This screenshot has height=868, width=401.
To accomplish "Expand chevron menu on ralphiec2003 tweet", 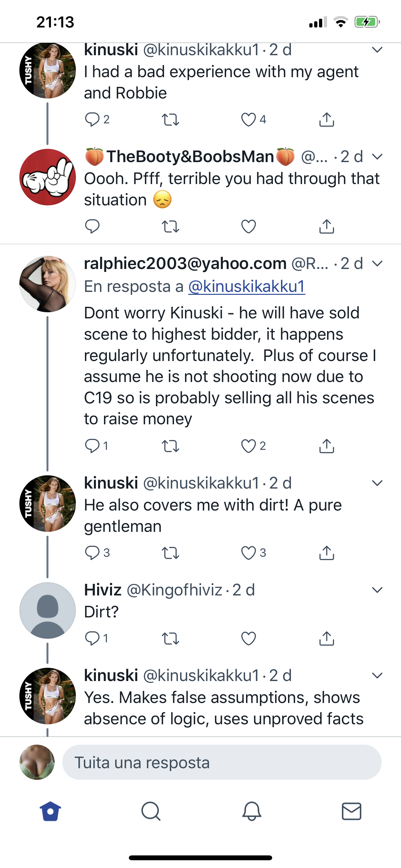I will [377, 263].
